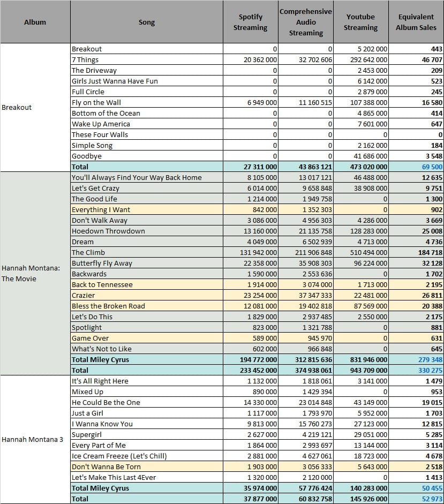This screenshot has width=444, height=504.
Task: Click the 'Let's Get Crazy' cell
Action: coord(147,188)
